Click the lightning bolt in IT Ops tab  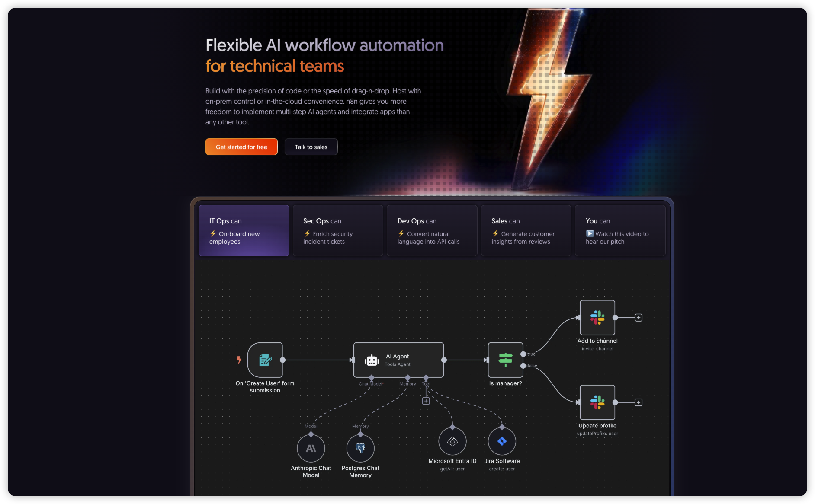coord(213,233)
